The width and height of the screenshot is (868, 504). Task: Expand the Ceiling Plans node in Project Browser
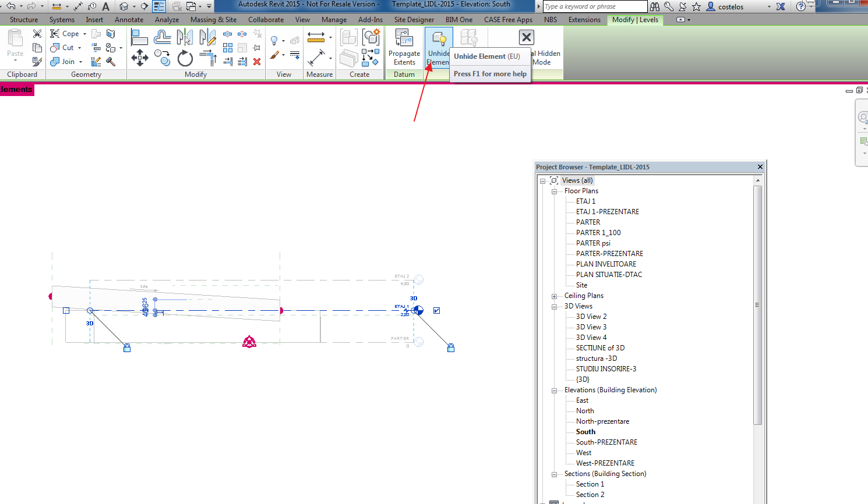554,296
